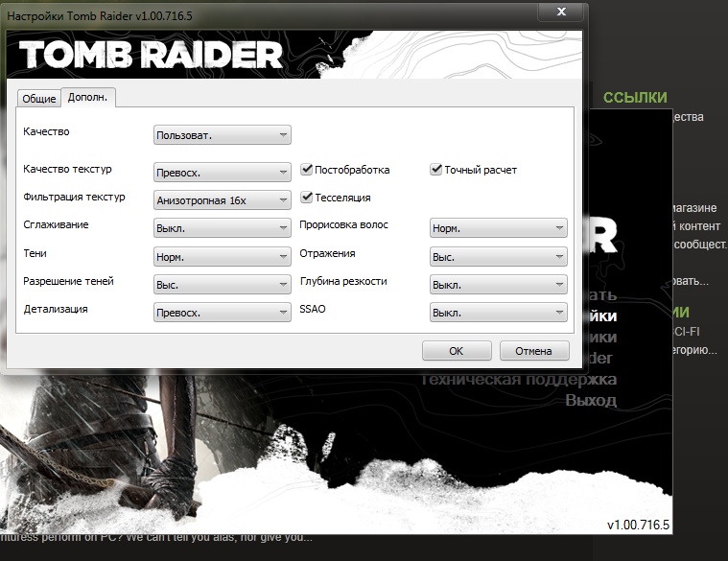Click the Настройки Tomb Raider title bar text

coord(100,16)
